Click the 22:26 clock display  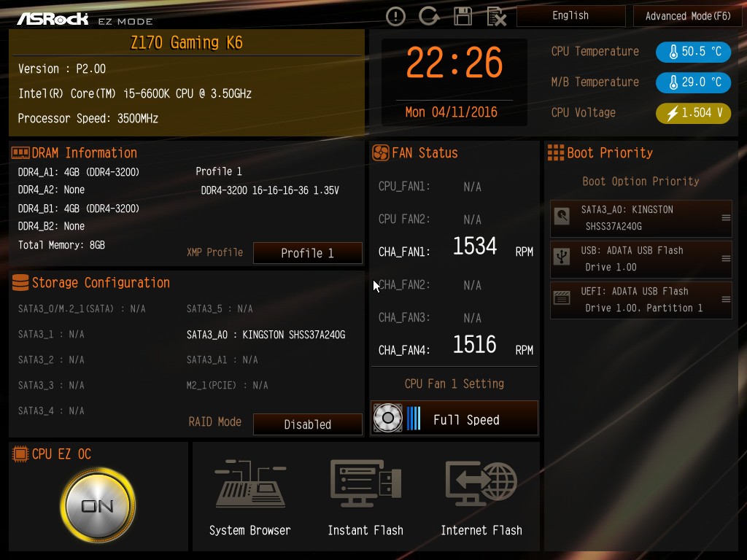[454, 63]
